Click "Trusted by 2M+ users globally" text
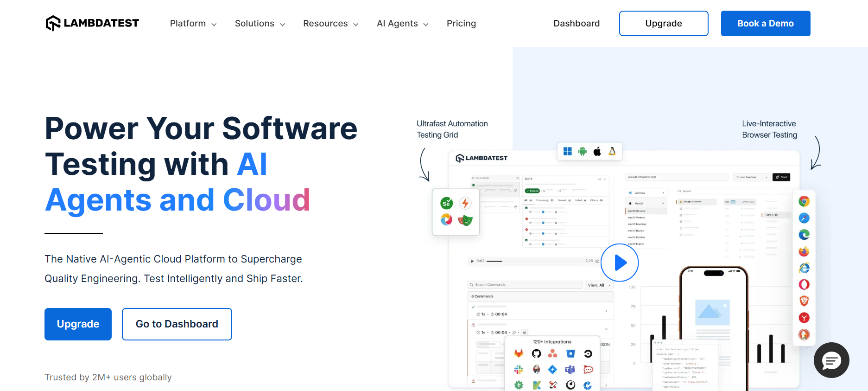Viewport: 868px width, 391px height. point(108,377)
